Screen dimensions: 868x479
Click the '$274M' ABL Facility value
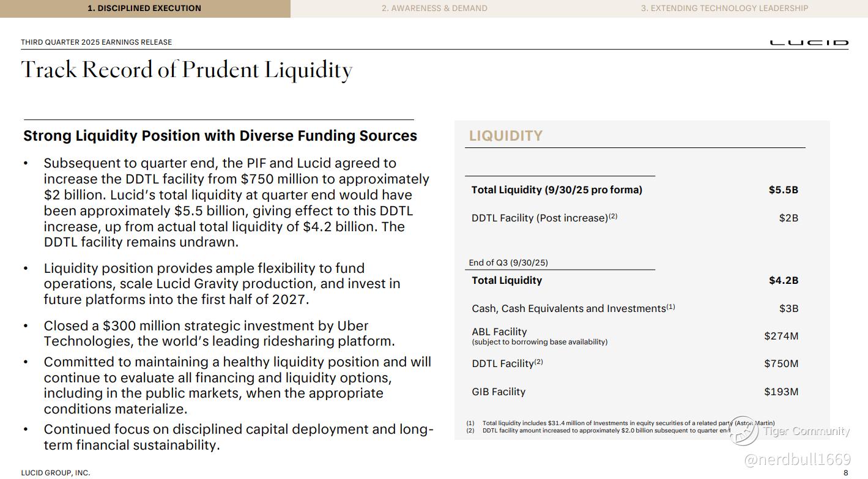(x=781, y=336)
